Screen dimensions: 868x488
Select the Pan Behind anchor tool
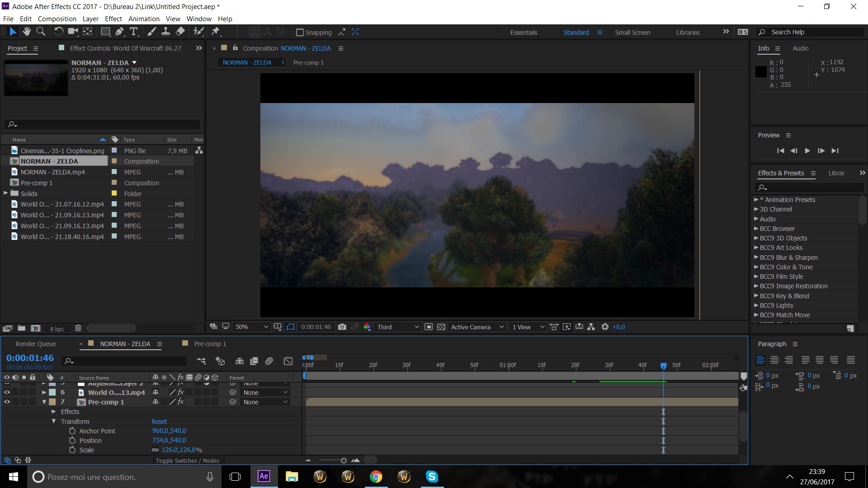point(88,32)
